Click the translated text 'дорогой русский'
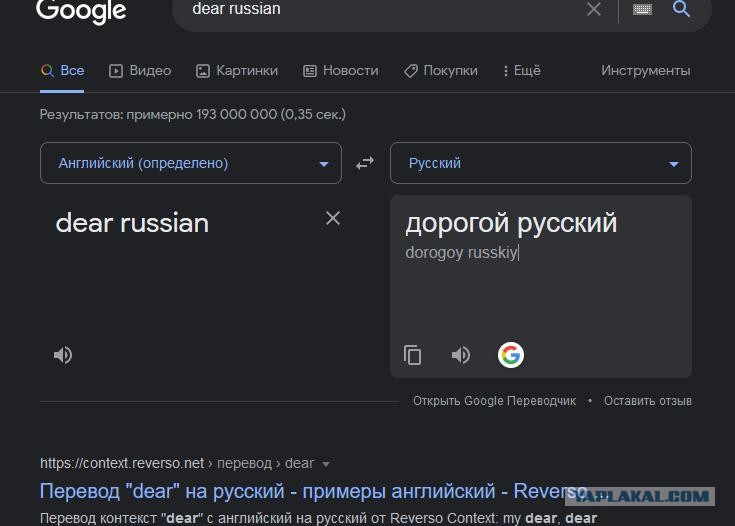 point(511,223)
